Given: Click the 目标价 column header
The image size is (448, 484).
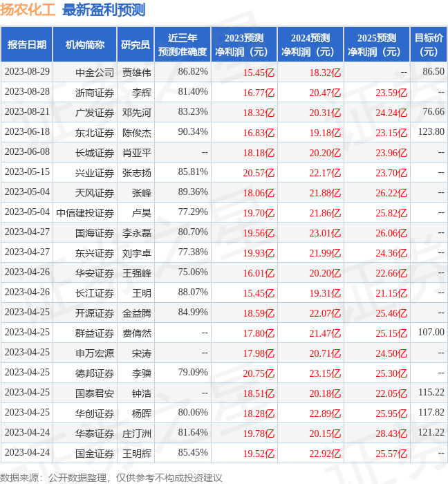Looking at the screenshot, I should tap(429, 45).
